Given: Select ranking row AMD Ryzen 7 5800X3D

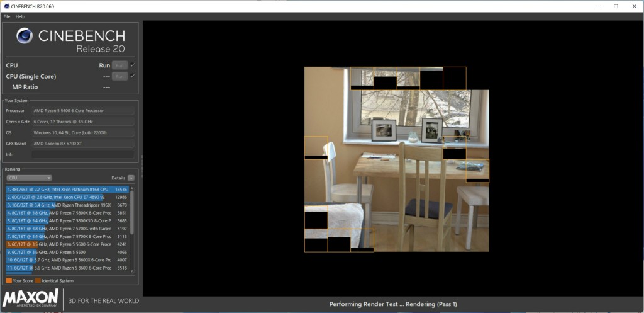Looking at the screenshot, I should [x=67, y=221].
